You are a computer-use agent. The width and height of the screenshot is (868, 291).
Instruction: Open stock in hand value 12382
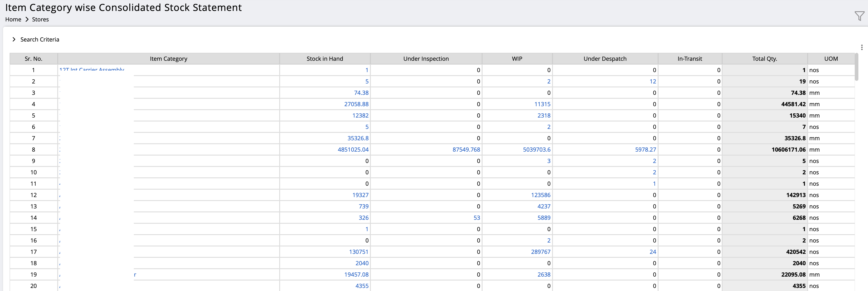pos(360,116)
